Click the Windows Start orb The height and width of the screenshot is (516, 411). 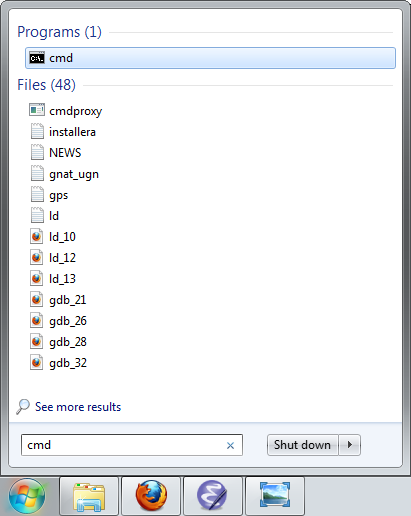tap(27, 496)
